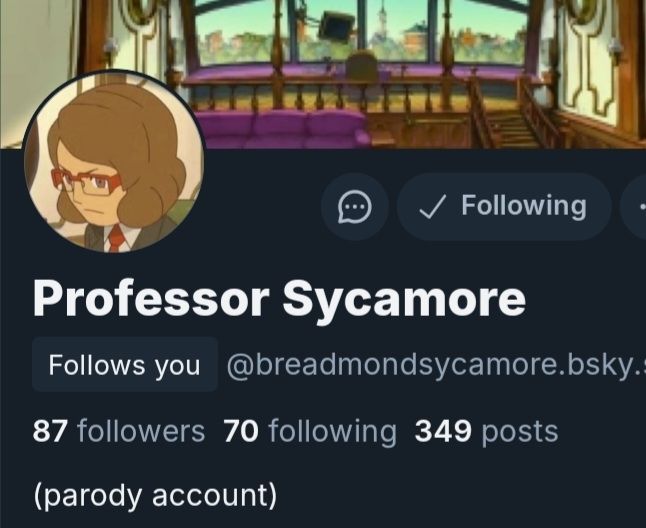
Task: Click the number 70 beside following
Action: [x=241, y=431]
